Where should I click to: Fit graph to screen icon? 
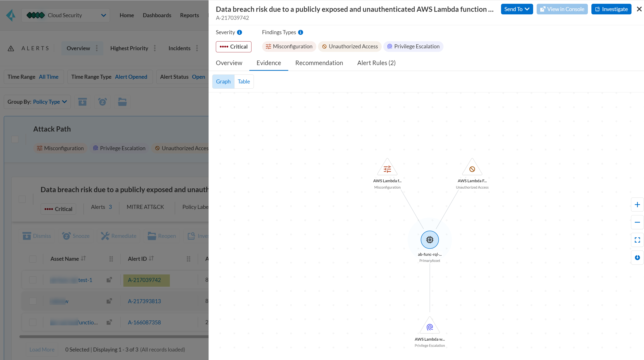(637, 240)
